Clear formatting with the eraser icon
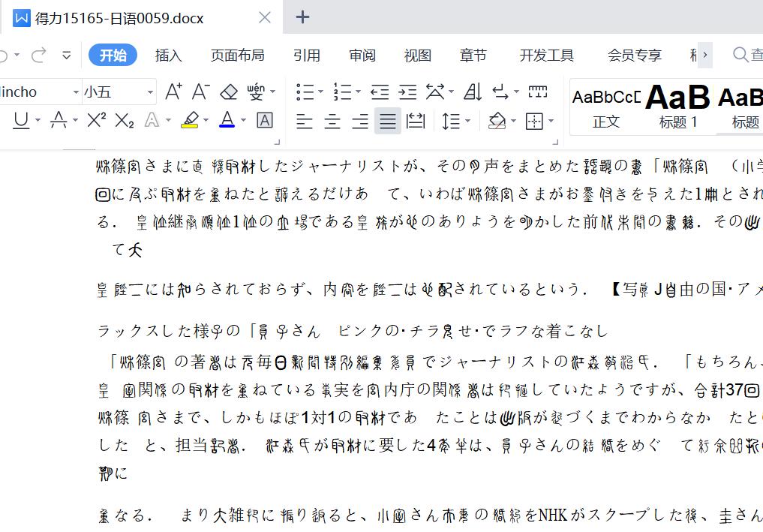The height and width of the screenshot is (532, 763). pyautogui.click(x=228, y=91)
